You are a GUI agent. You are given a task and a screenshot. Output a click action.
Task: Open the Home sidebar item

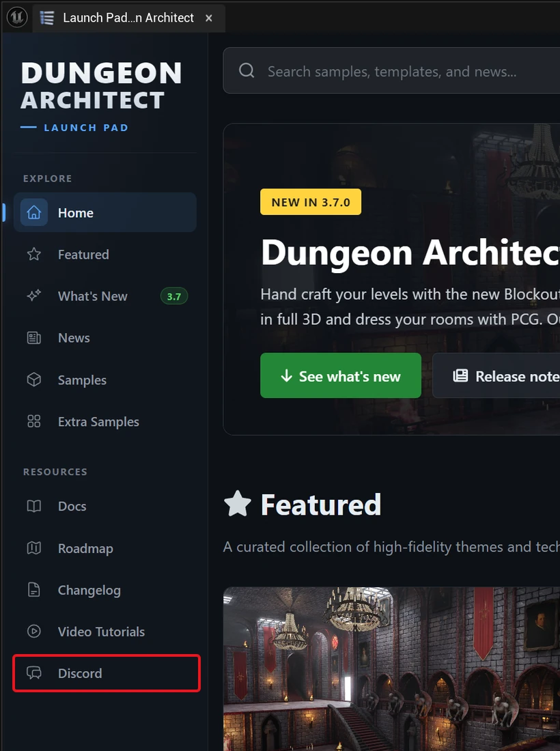pyautogui.click(x=105, y=212)
